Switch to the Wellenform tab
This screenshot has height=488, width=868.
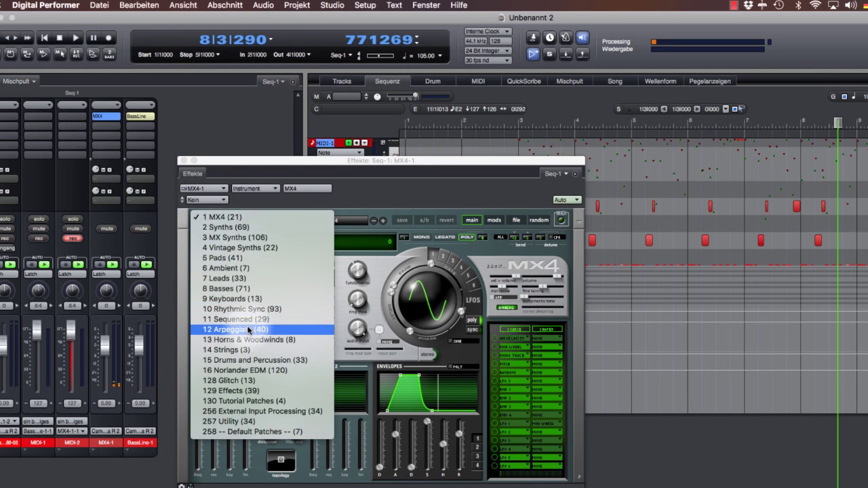[660, 81]
